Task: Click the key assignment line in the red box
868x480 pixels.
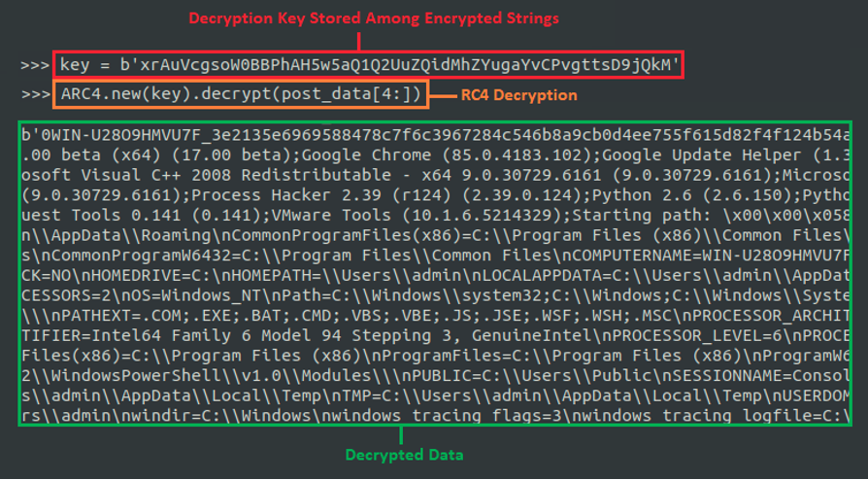Action: [x=371, y=65]
